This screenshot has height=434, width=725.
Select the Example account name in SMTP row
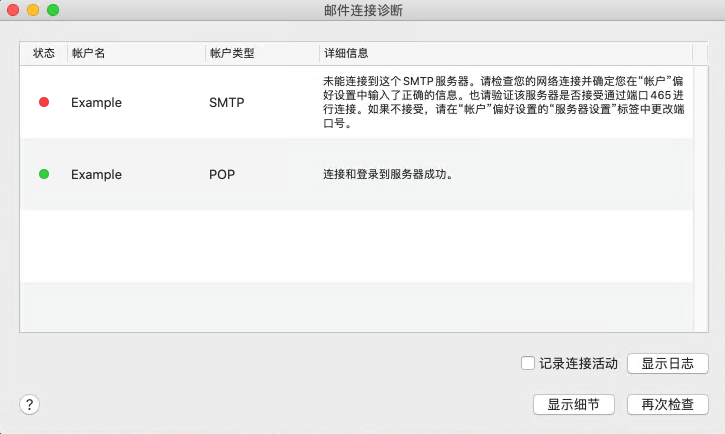coord(96,102)
